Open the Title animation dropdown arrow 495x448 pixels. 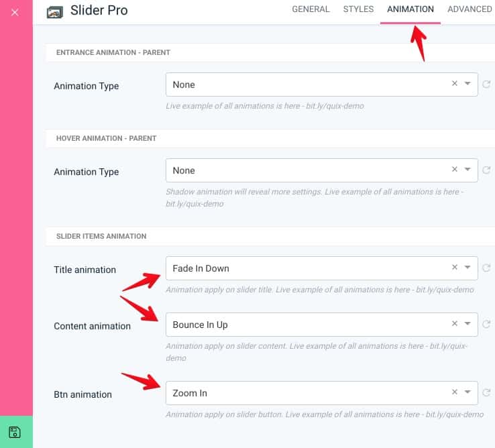coord(467,267)
